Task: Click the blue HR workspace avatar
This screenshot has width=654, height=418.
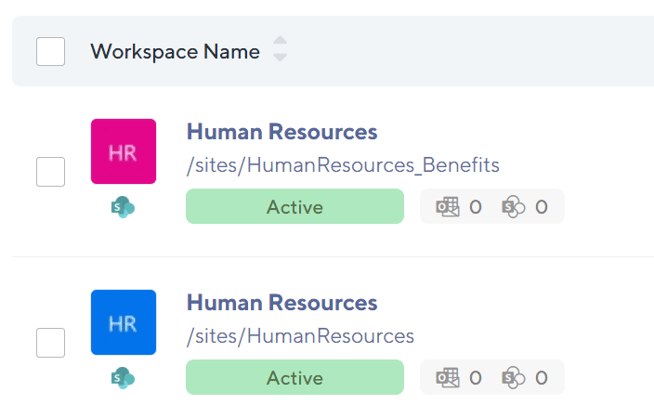Action: pyautogui.click(x=123, y=322)
